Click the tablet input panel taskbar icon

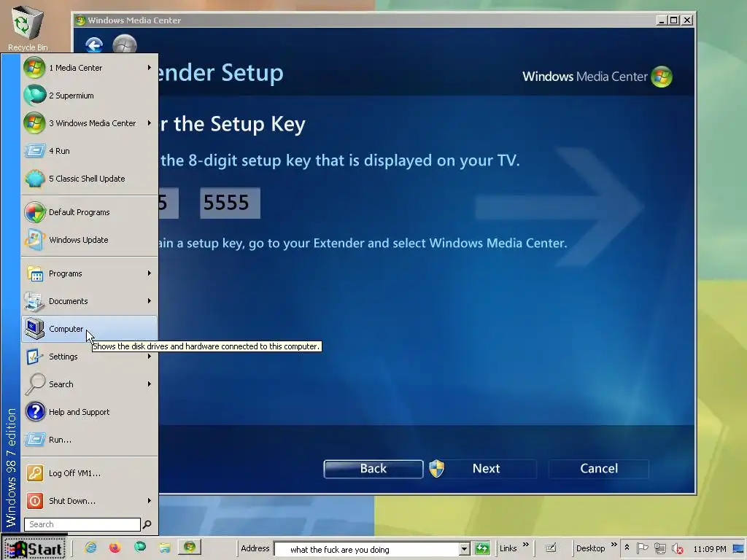[x=551, y=548]
